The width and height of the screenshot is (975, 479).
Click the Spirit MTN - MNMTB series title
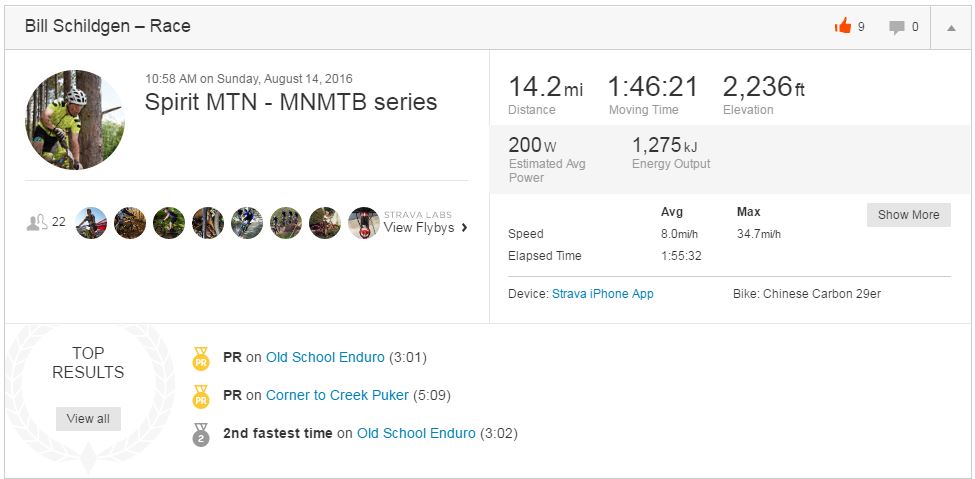point(291,102)
